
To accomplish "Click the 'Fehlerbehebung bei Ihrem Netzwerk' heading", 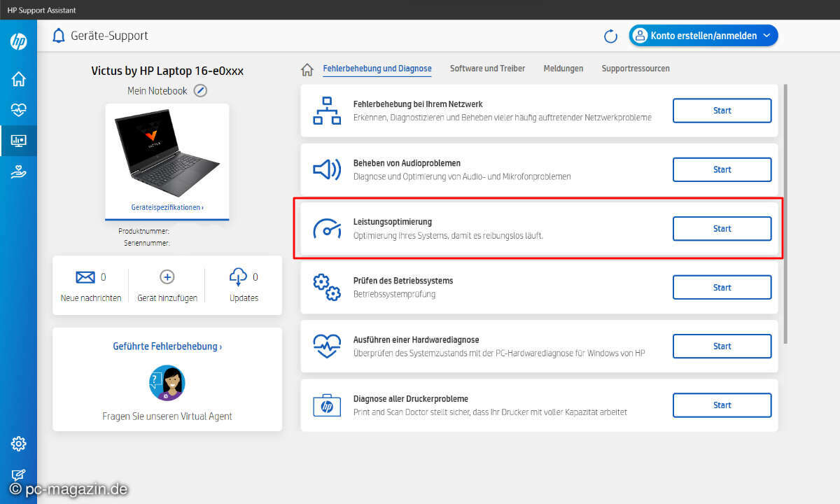I will coord(418,104).
